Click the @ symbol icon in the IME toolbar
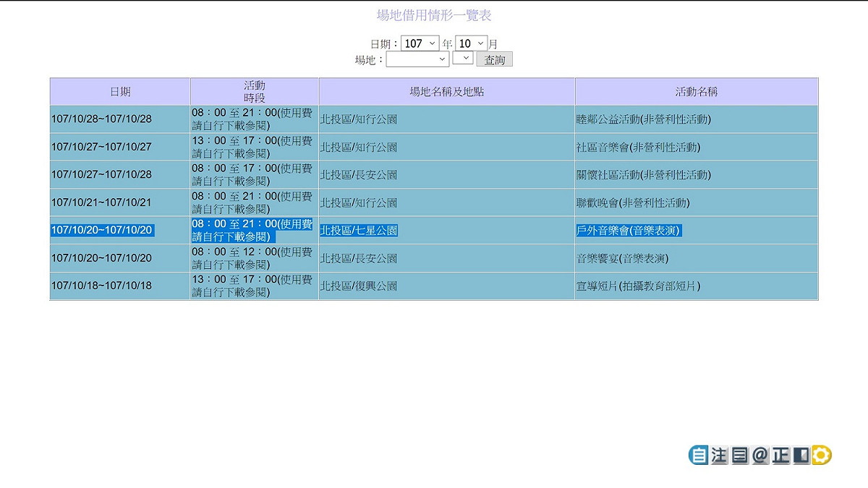The image size is (868, 488). click(759, 455)
